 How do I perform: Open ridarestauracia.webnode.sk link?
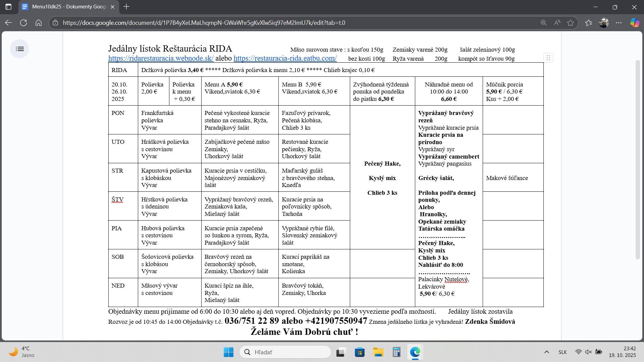click(161, 58)
